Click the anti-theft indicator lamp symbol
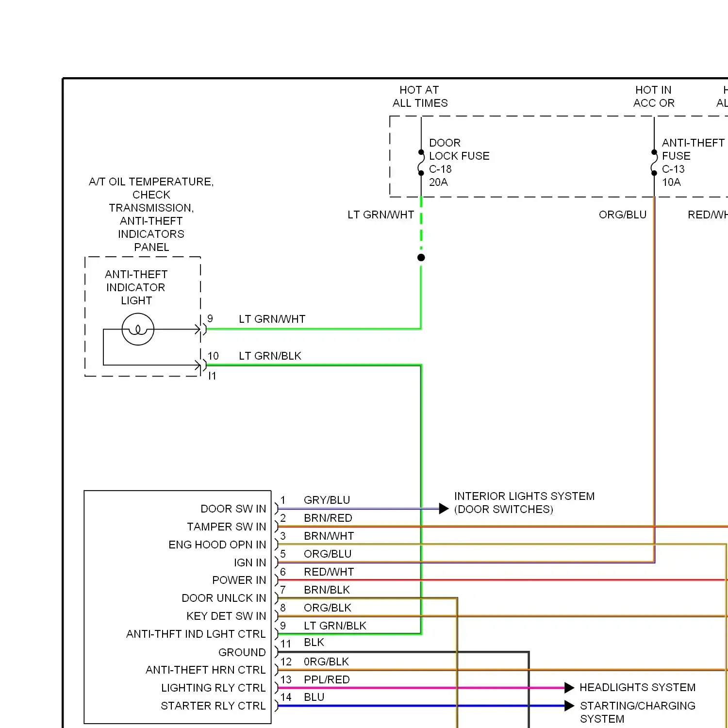This screenshot has width=728, height=728. tap(138, 329)
